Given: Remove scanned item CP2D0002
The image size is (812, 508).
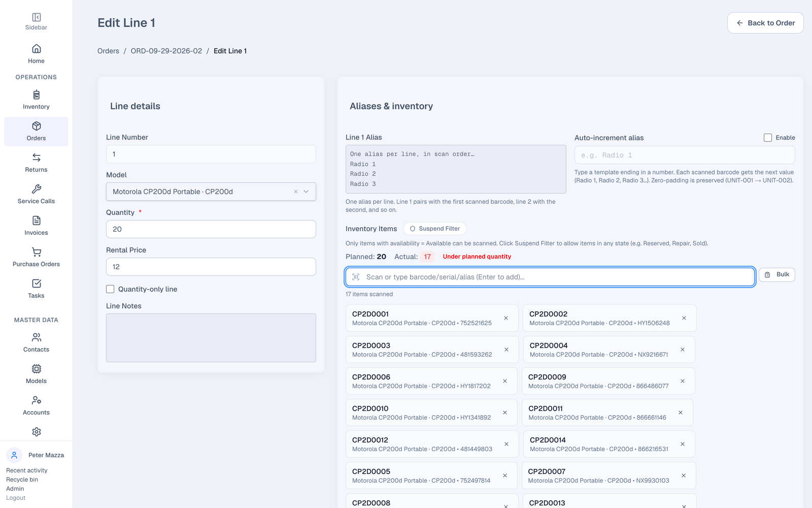Looking at the screenshot, I should 684,318.
